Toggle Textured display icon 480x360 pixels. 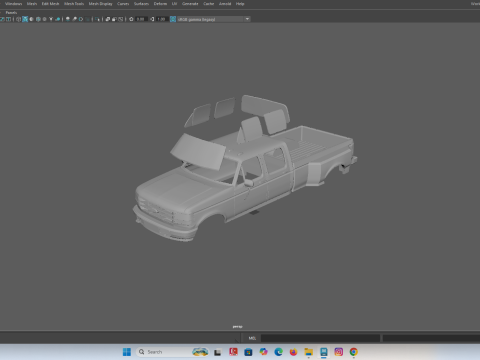pos(44,19)
